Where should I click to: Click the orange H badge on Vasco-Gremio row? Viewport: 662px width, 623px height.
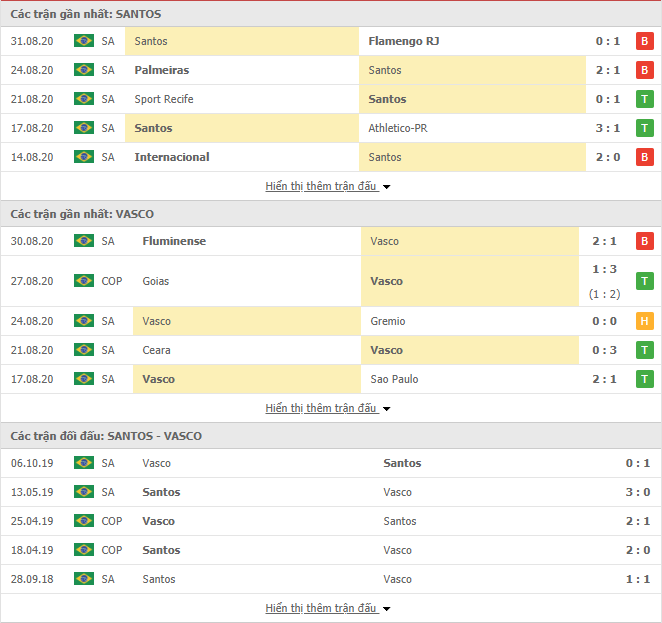click(x=645, y=321)
